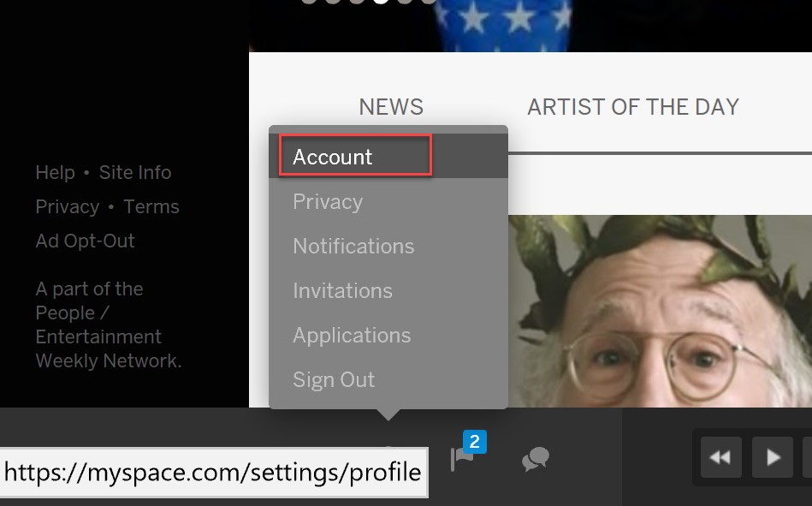Open the NEWS tab
The image size is (812, 506).
click(391, 107)
